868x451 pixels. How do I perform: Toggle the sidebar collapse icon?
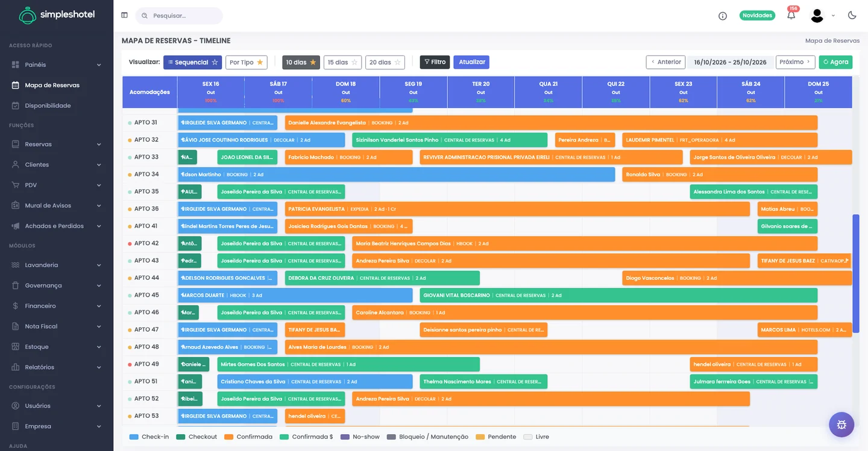point(124,15)
